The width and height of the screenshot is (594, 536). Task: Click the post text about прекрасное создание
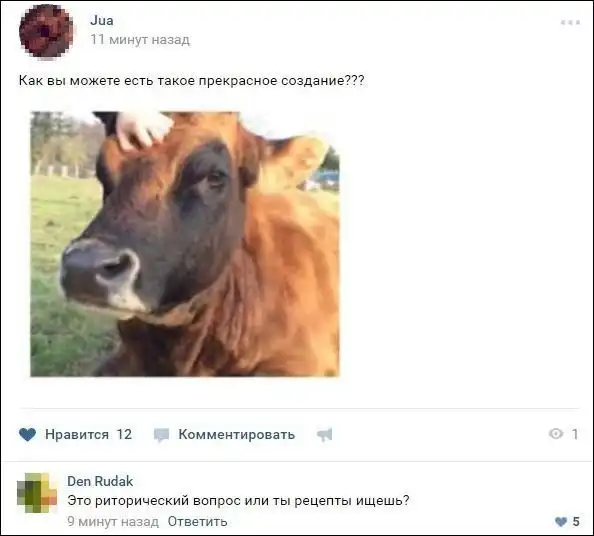[192, 81]
